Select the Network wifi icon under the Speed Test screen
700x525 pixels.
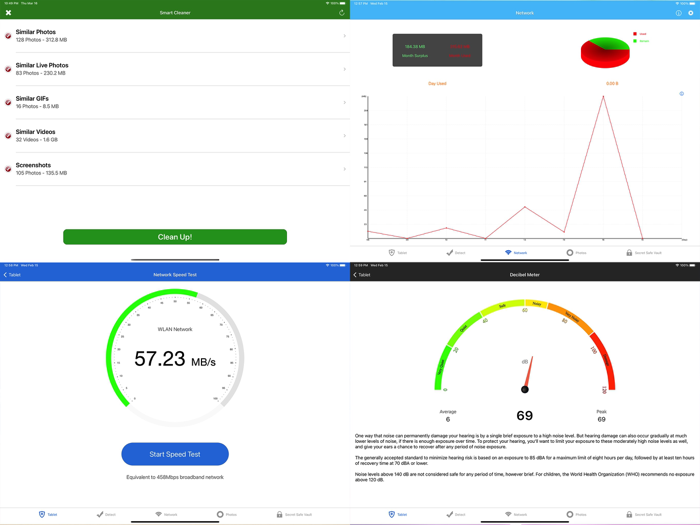click(x=158, y=514)
